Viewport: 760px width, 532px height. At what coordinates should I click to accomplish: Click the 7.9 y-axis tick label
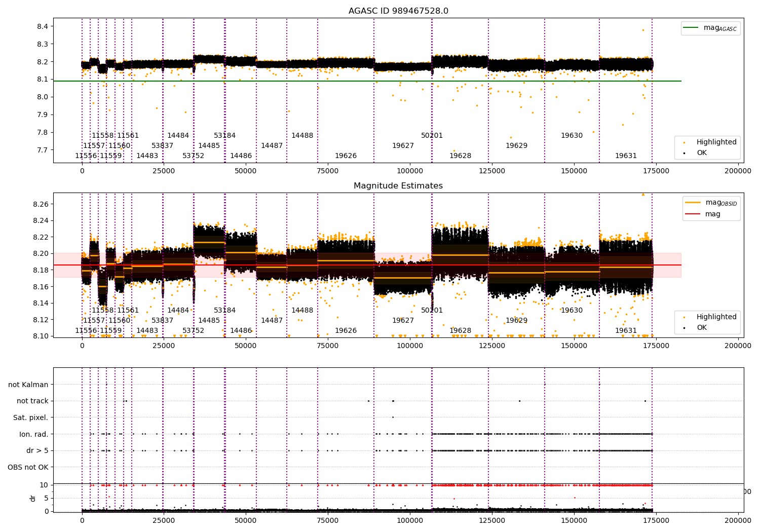(43, 115)
